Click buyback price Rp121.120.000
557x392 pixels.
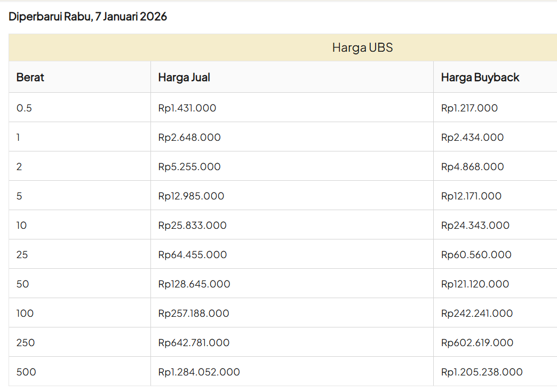point(475,284)
